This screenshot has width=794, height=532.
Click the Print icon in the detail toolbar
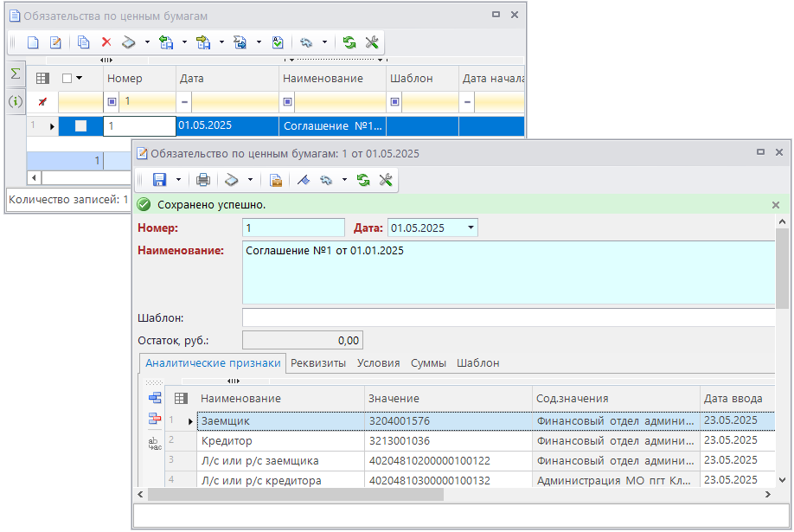(x=203, y=180)
